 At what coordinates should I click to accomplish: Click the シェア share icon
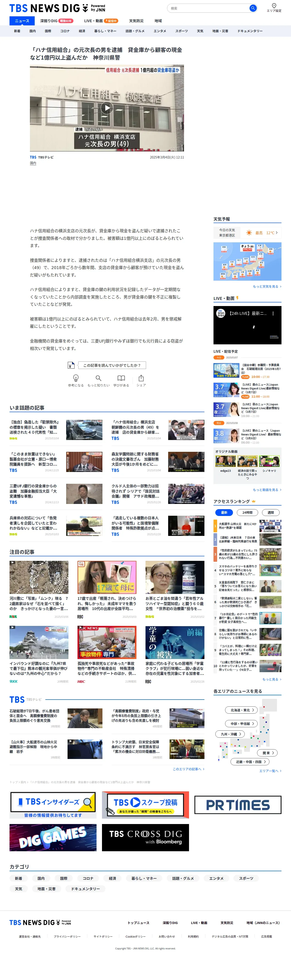141,378
